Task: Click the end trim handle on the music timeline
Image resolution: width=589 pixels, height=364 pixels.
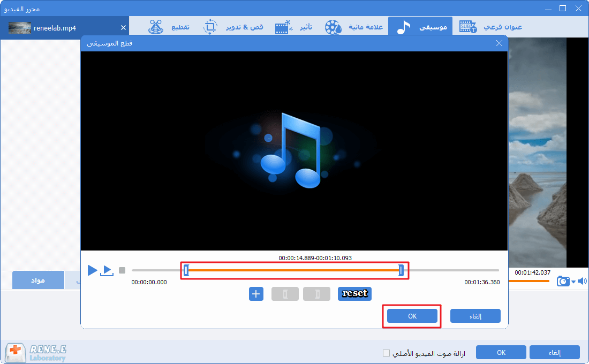Action: (x=401, y=270)
